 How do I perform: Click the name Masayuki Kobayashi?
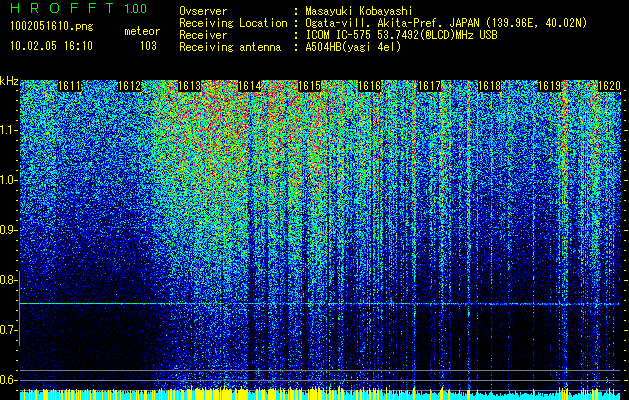359,11
